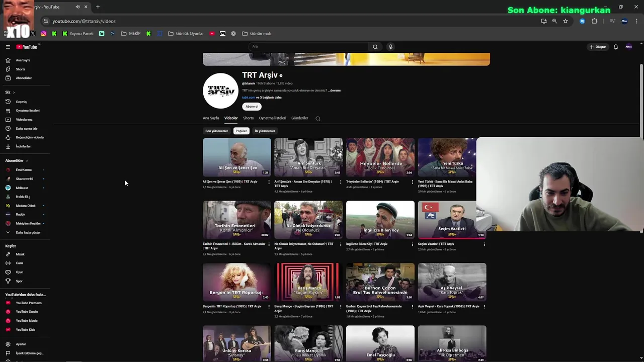The image size is (644, 362).
Task: Click the browser zoom magnifier icon
Action: coord(554,21)
